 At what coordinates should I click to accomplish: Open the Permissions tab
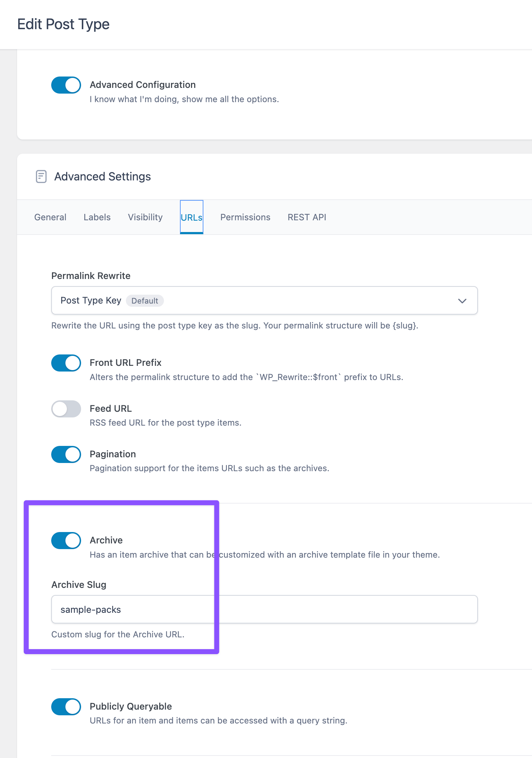click(245, 217)
